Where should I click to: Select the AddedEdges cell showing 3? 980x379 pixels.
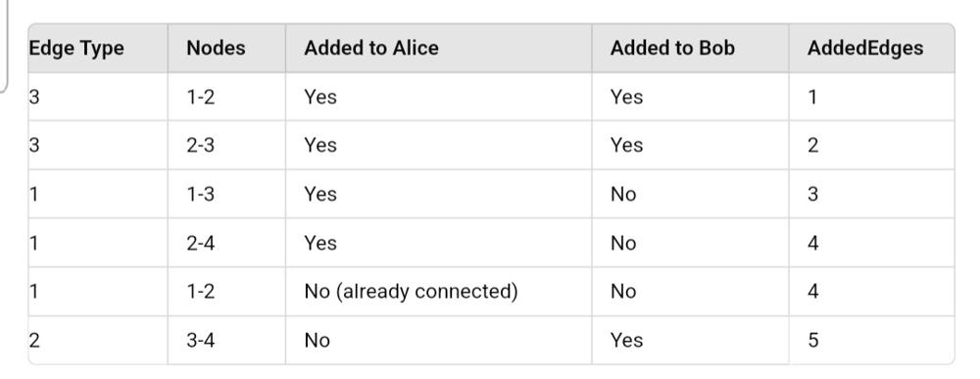[871, 194]
